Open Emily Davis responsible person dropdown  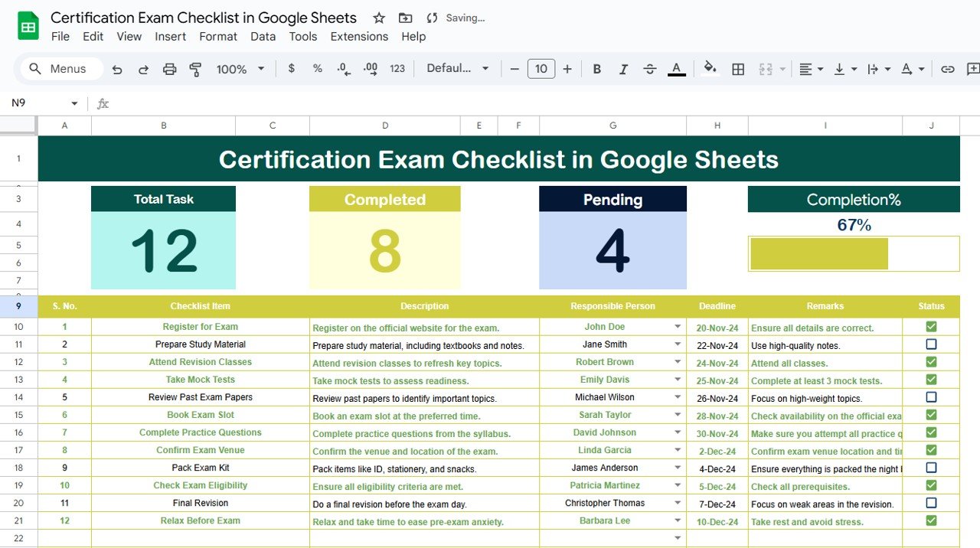[x=678, y=380]
